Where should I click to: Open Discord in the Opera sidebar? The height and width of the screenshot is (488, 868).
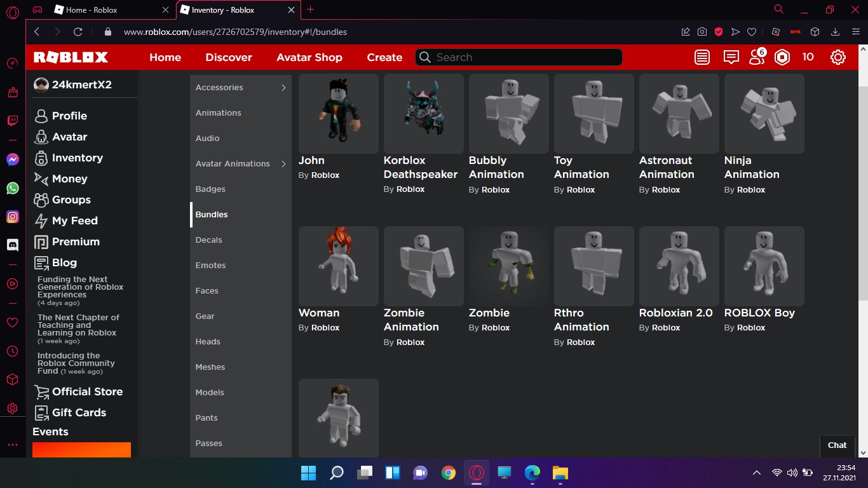click(12, 245)
